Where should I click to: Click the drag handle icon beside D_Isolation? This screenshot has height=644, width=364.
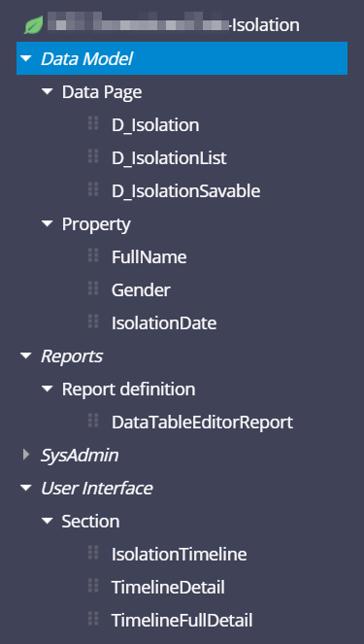point(93,123)
